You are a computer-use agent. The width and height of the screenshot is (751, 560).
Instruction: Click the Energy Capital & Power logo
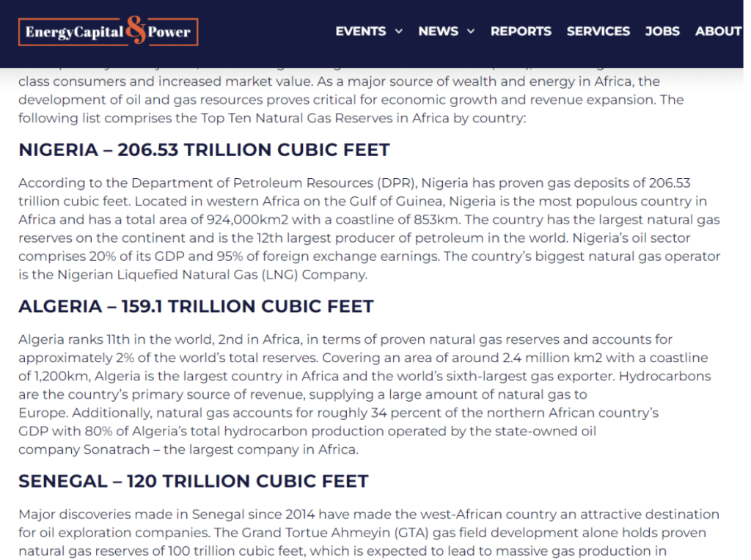tap(108, 32)
